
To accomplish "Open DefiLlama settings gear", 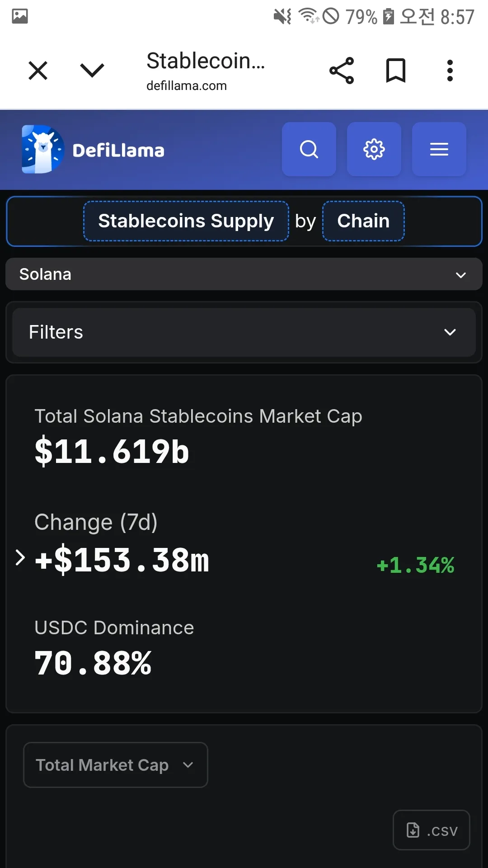I will point(374,149).
